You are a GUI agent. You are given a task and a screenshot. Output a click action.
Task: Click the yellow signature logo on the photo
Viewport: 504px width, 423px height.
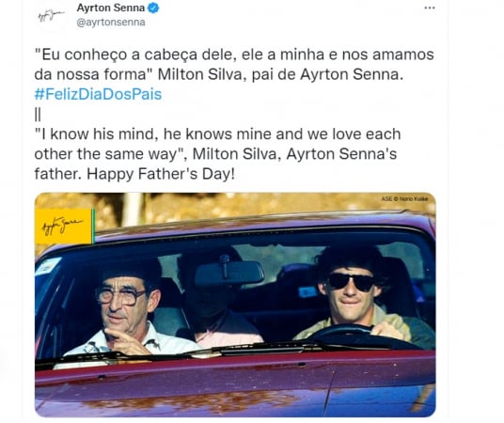(x=64, y=227)
